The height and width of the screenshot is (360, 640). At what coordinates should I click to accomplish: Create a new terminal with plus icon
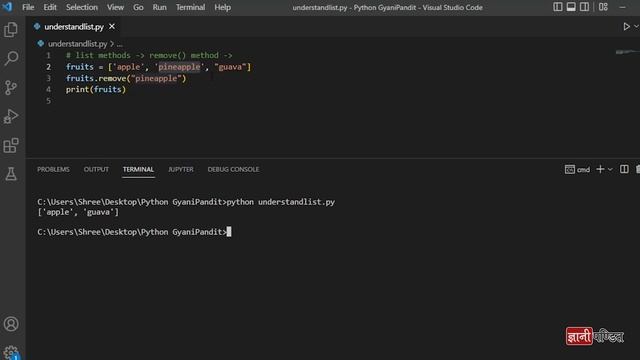tap(600, 169)
